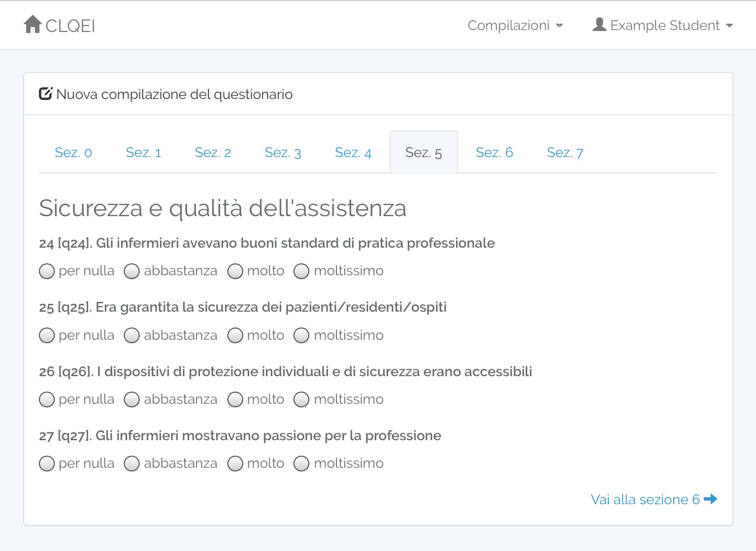Select 'per nulla' for question 27

47,463
